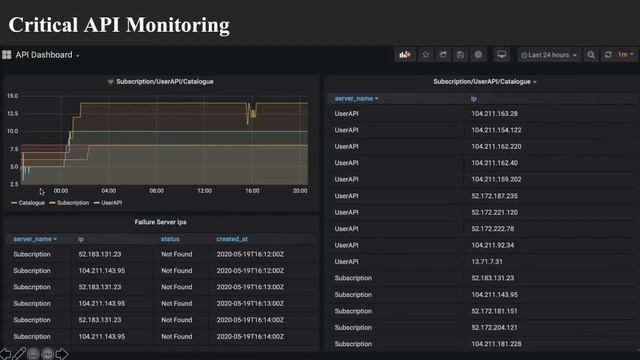640x360 pixels.
Task: Open more slide options (three dots) button
Action: click(48, 353)
